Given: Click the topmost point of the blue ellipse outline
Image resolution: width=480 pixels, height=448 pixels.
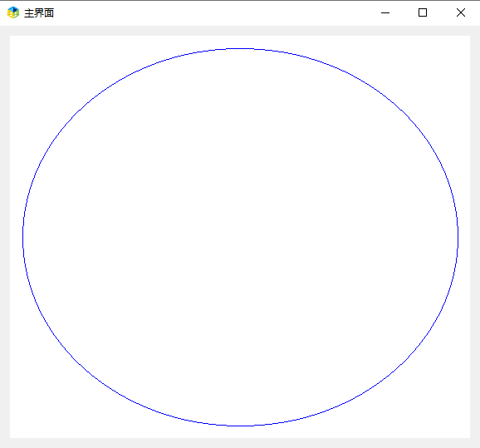Looking at the screenshot, I should 240,48.
